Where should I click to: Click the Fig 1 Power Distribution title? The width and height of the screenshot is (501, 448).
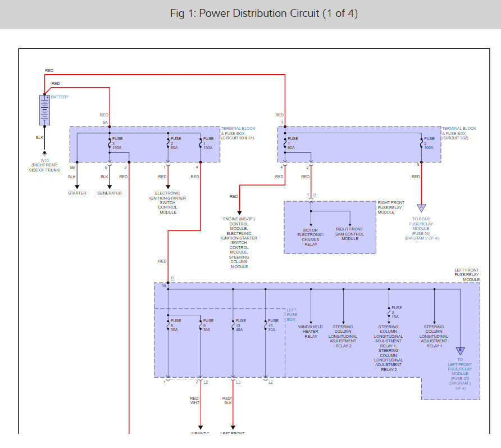264,13
